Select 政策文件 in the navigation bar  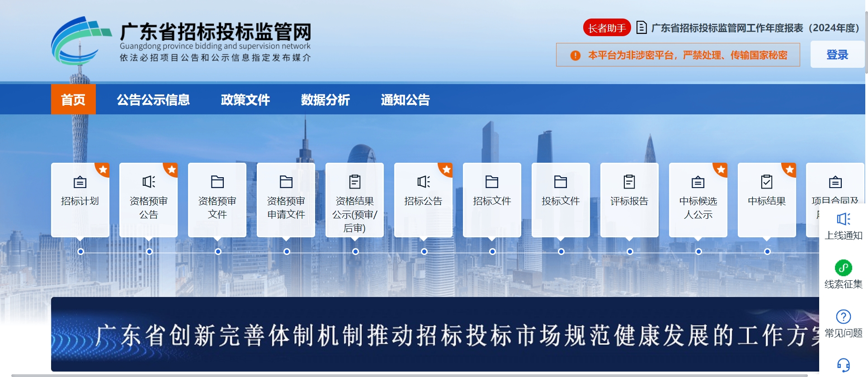pyautogui.click(x=245, y=99)
